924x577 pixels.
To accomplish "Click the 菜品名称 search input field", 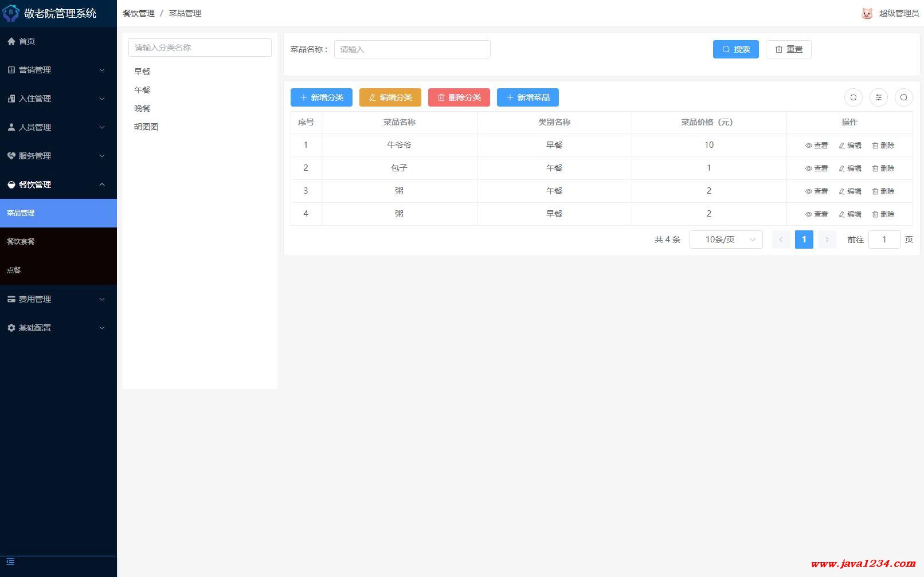I will 412,49.
